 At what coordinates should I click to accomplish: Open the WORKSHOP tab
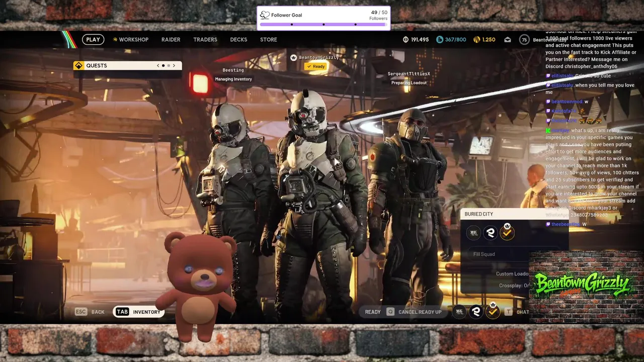pos(133,40)
